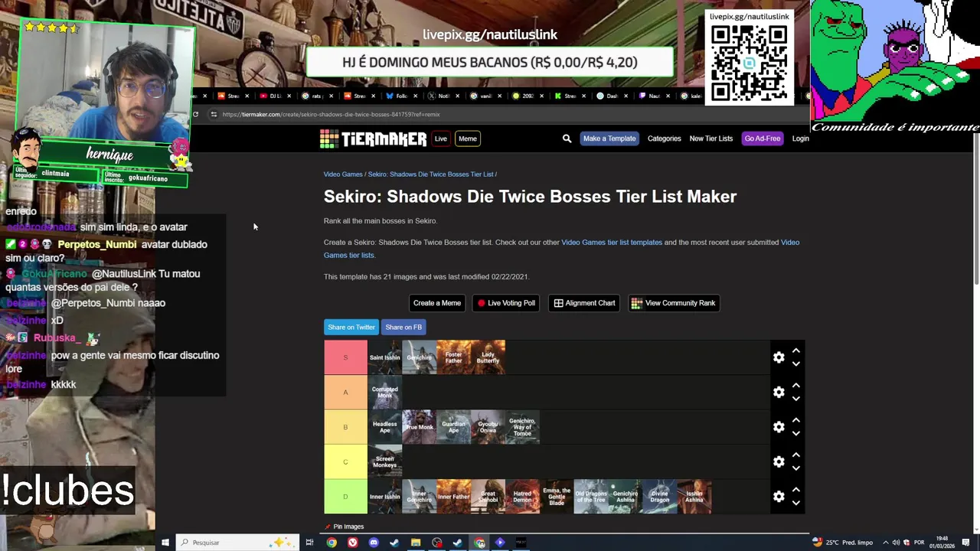
Task: Move A tier row up with arrow
Action: point(796,385)
